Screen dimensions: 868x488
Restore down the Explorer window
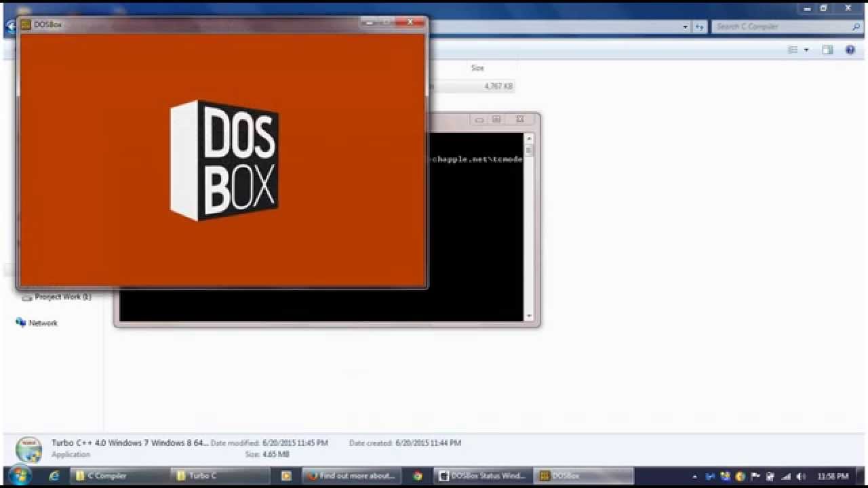(823, 8)
